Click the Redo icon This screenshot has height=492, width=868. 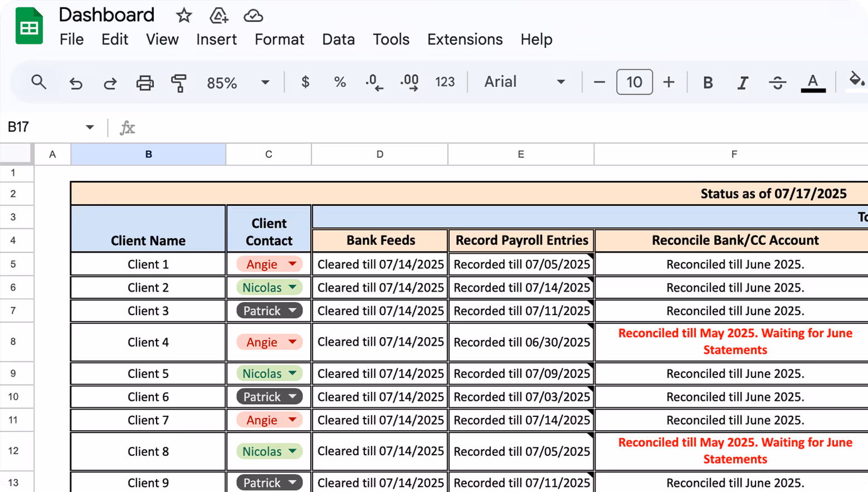click(x=110, y=82)
